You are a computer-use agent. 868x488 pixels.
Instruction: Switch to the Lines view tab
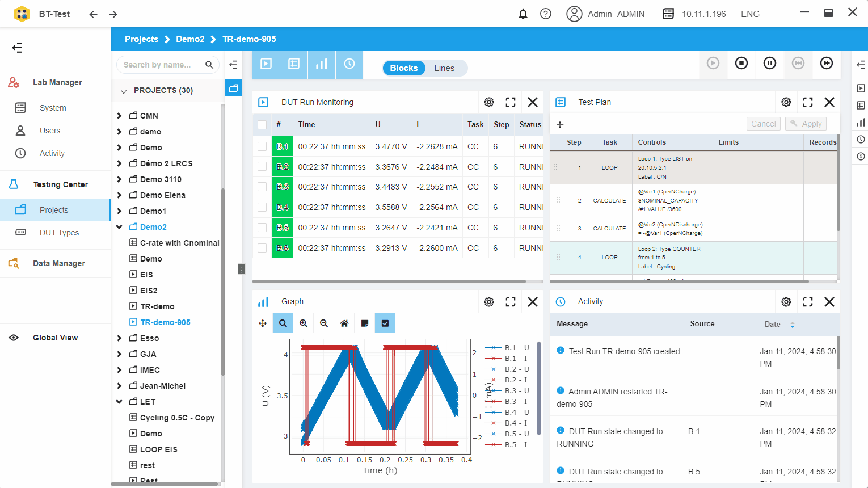click(x=444, y=68)
